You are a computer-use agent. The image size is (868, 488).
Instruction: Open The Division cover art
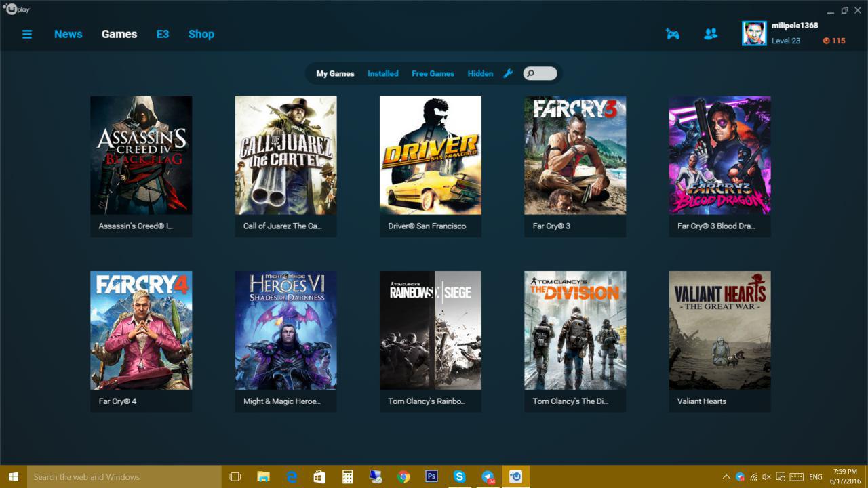tap(575, 331)
